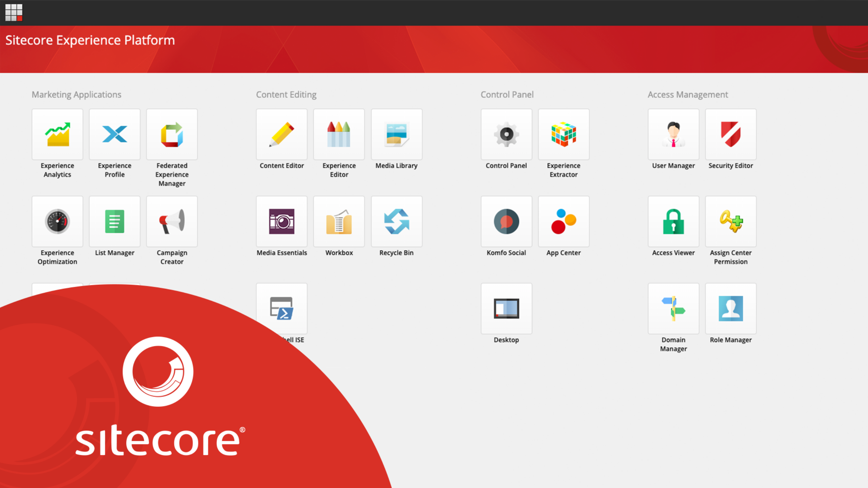Viewport: 868px width, 488px height.
Task: Open Experience Optimization gauge icon
Action: click(x=57, y=221)
